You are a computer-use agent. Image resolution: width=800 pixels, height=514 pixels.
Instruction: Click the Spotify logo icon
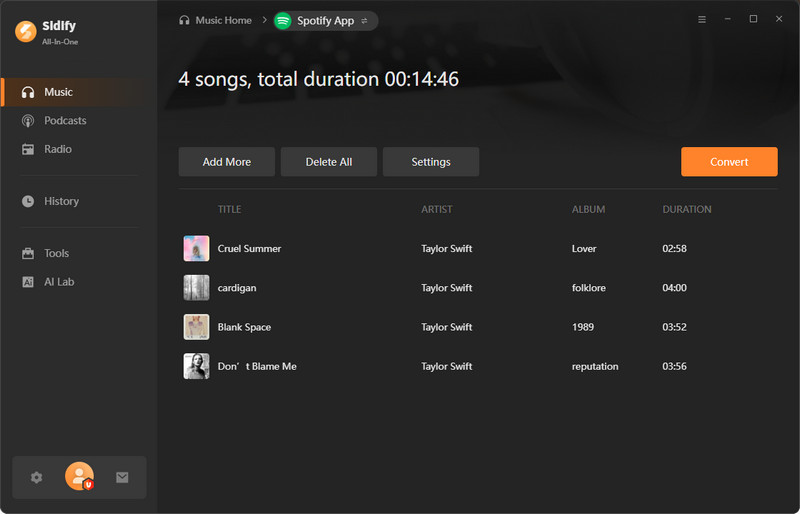pyautogui.click(x=283, y=21)
